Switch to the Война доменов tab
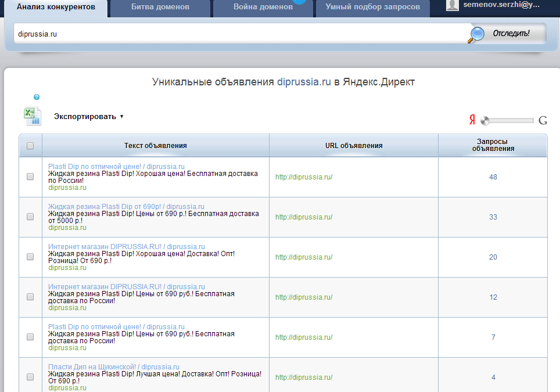Viewport: 560px width, 392px height. [x=263, y=8]
